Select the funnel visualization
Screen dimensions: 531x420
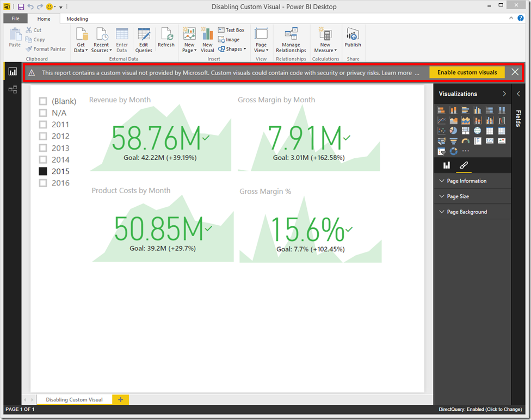(x=453, y=141)
